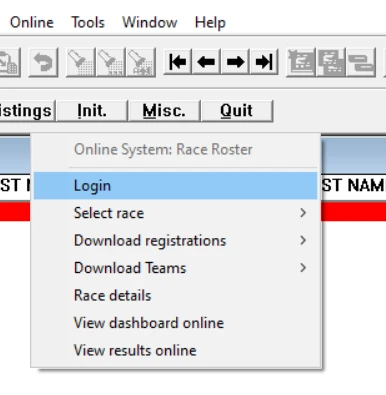Click the first flashlight search icon
The image size is (386, 395).
coord(81,62)
